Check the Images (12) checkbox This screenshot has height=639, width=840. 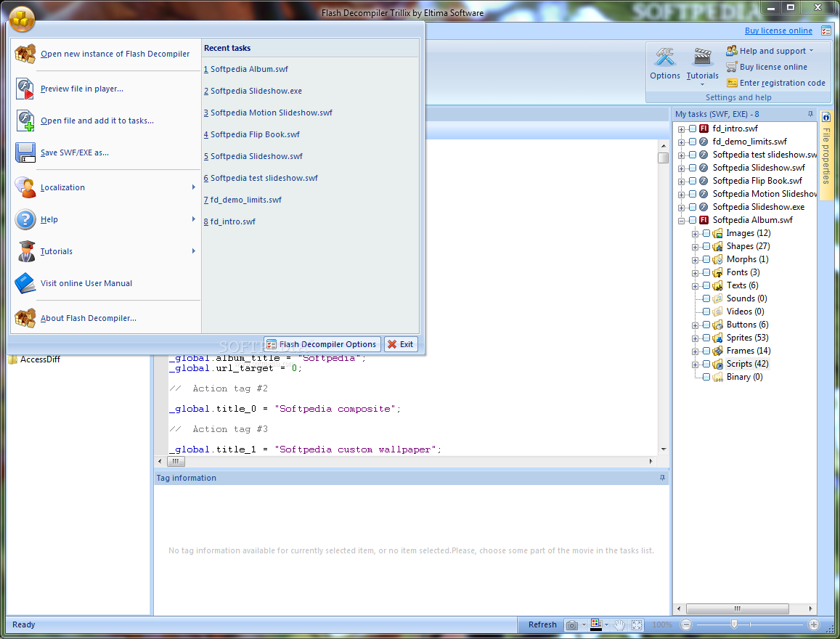point(706,234)
